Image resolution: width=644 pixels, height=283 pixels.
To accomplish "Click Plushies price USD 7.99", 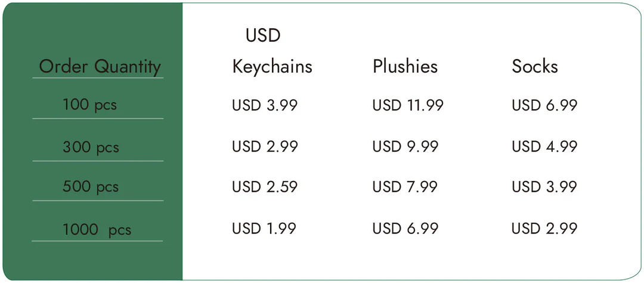I will click(405, 187).
